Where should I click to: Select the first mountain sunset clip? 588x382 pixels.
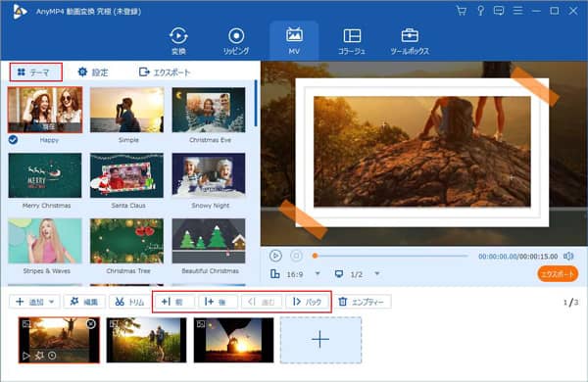coord(59,340)
